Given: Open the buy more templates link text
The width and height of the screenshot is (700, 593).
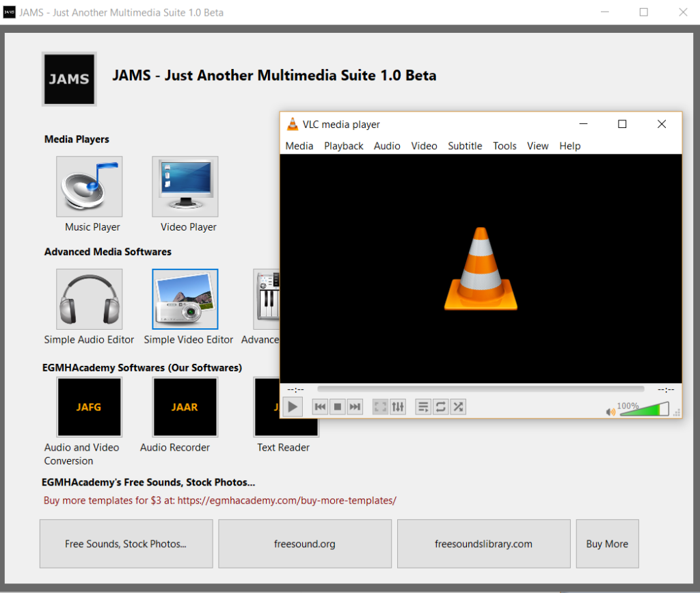Looking at the screenshot, I should (219, 501).
